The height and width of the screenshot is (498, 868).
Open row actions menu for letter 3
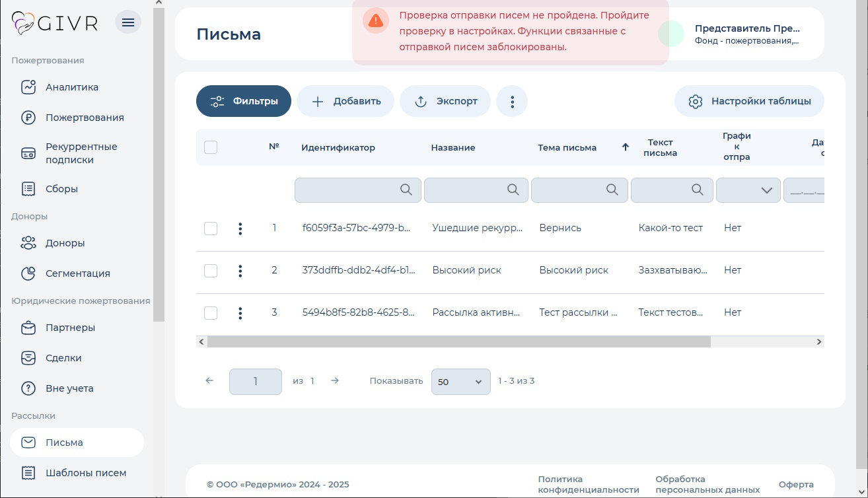pos(240,313)
